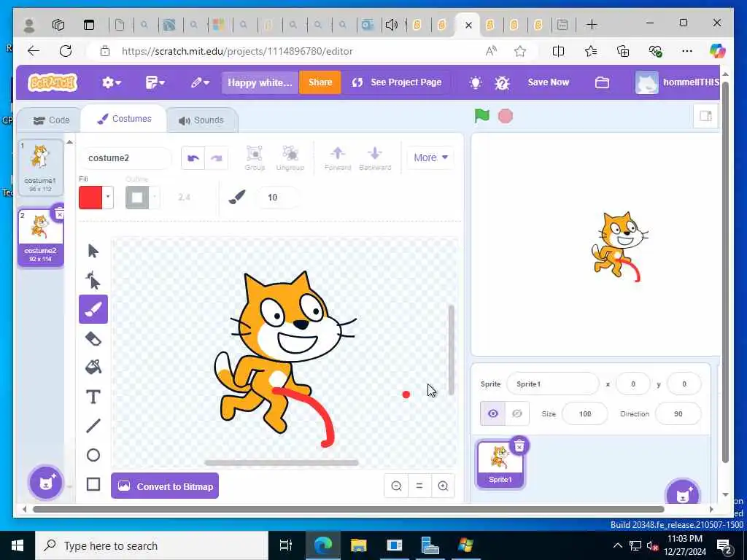Select the Brush tool

click(93, 309)
